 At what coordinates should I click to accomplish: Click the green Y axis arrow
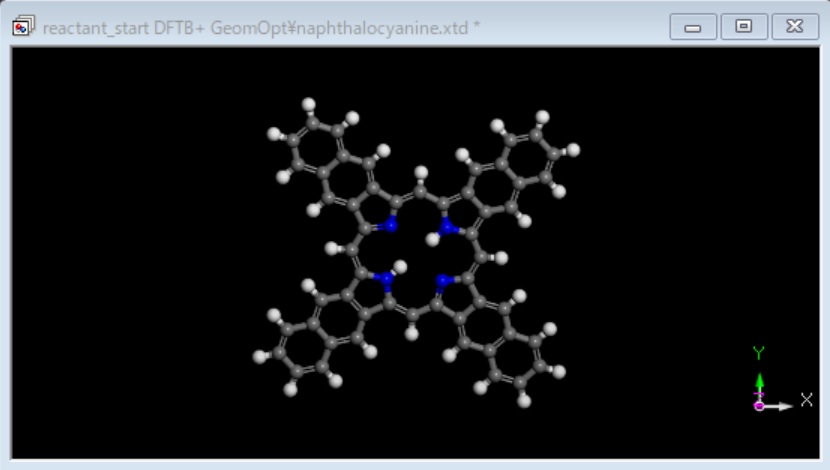(x=759, y=383)
